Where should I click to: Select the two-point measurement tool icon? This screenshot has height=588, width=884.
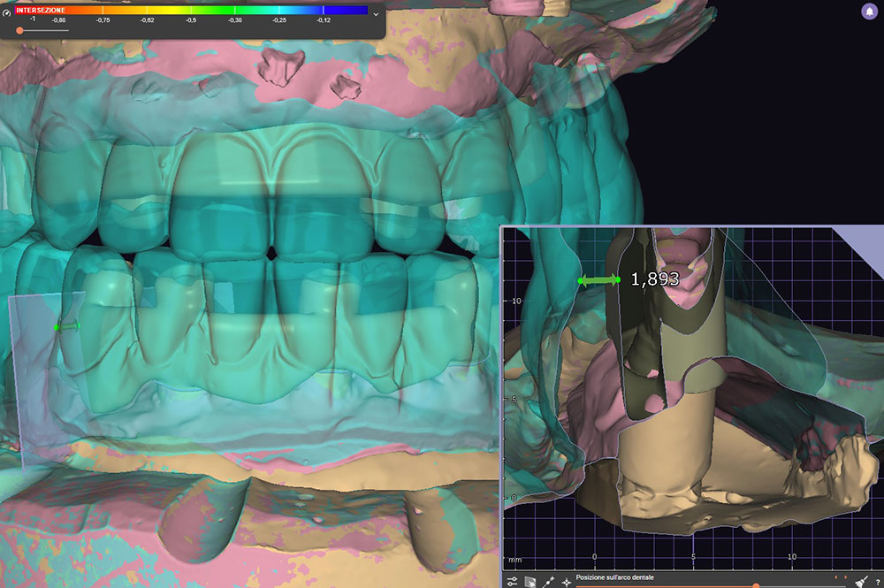(x=548, y=581)
